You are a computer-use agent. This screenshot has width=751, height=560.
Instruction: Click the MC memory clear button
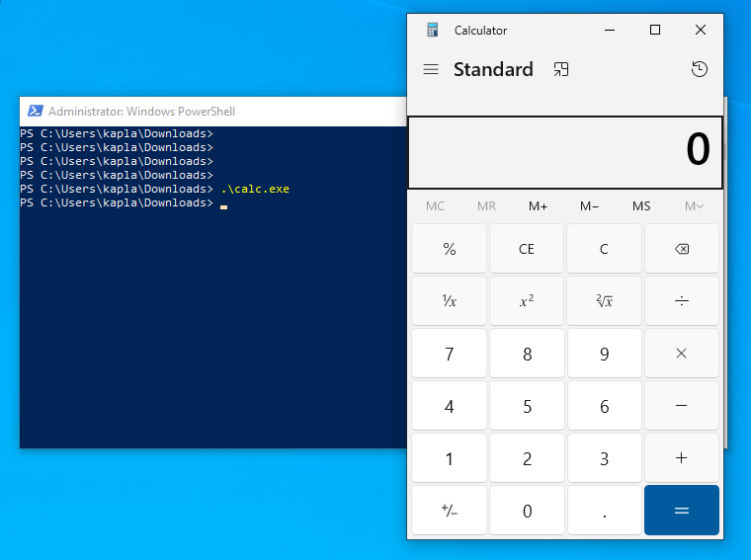coord(435,206)
